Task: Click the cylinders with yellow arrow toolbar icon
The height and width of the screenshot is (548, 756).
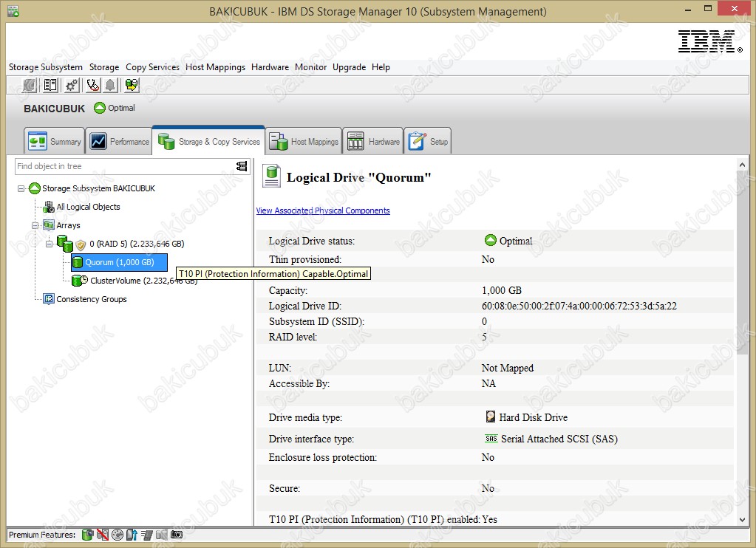Action: coord(131,86)
